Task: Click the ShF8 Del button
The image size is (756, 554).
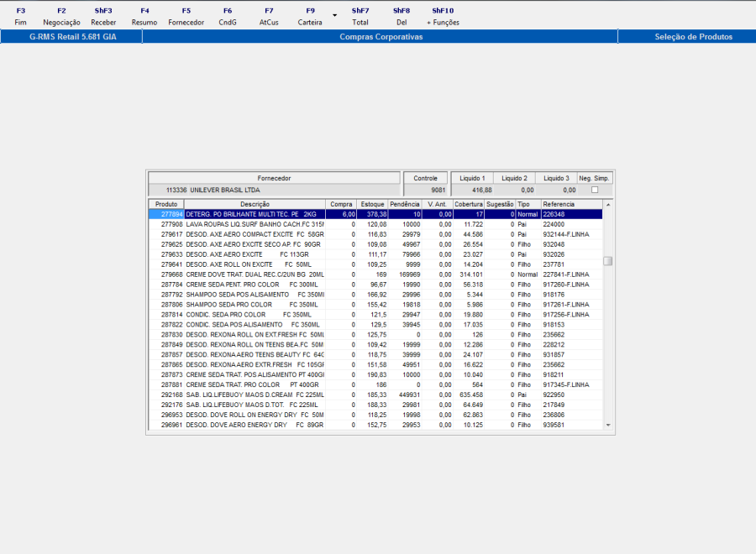Action: pyautogui.click(x=402, y=17)
